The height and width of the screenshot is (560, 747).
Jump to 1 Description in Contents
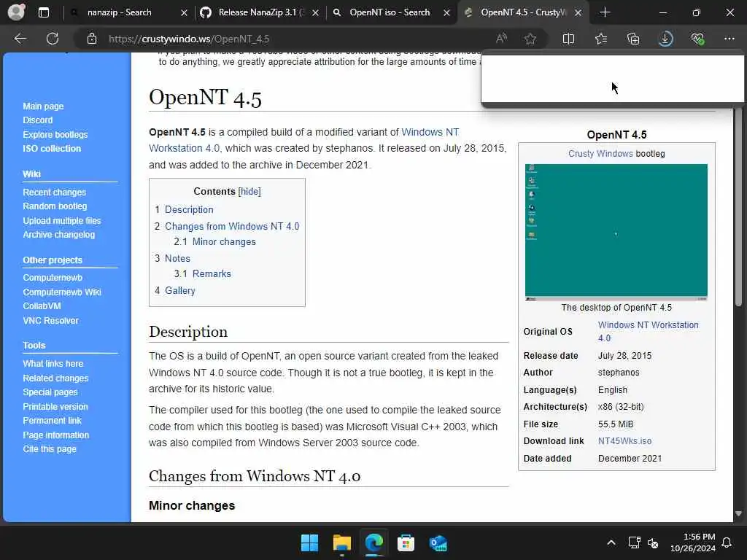tap(189, 209)
